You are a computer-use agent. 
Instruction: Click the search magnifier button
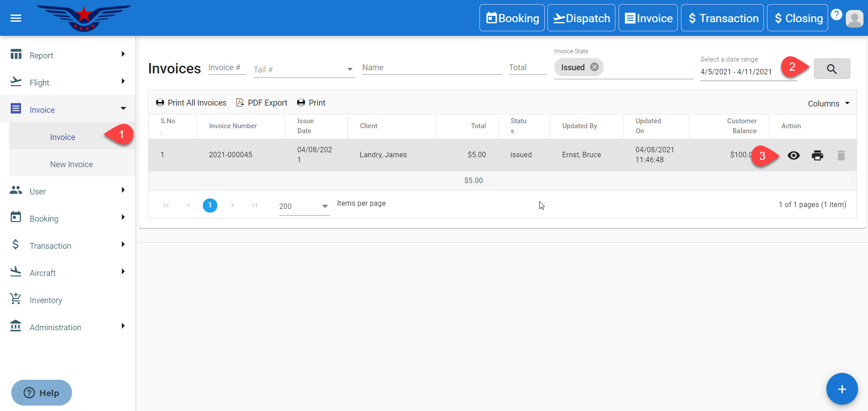click(831, 69)
